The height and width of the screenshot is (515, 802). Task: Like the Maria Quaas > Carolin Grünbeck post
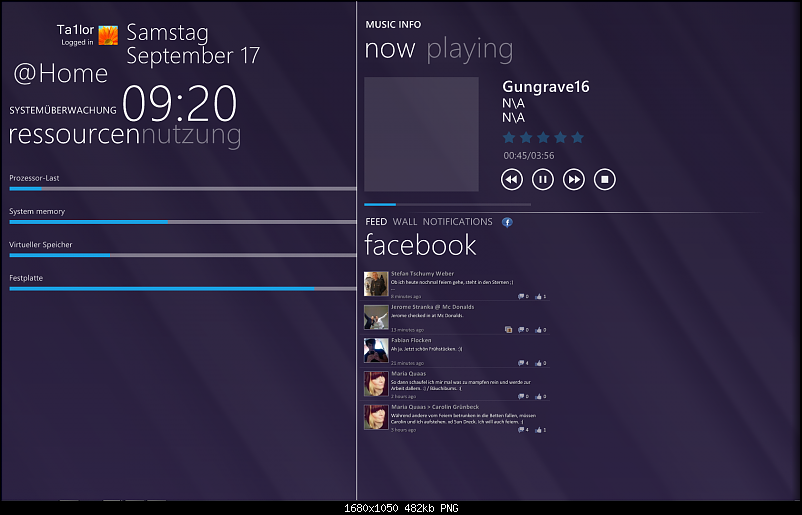pyautogui.click(x=540, y=430)
